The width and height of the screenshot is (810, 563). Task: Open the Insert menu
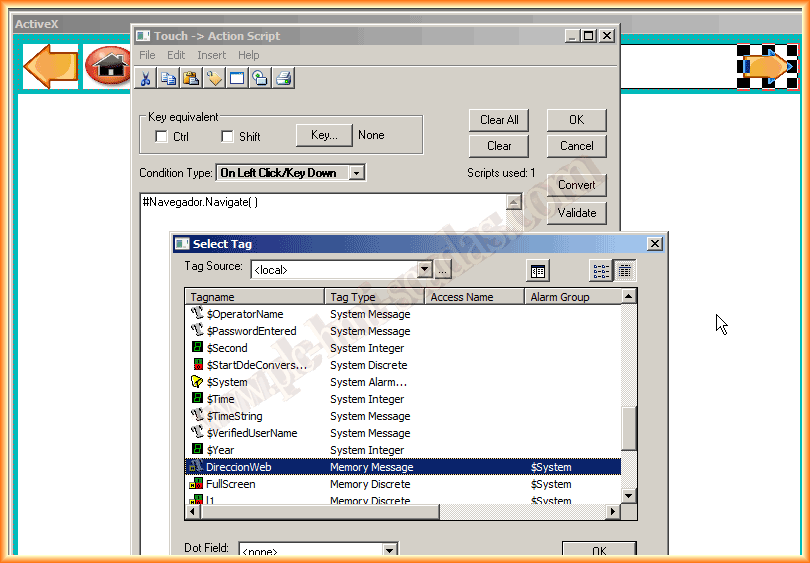click(211, 55)
